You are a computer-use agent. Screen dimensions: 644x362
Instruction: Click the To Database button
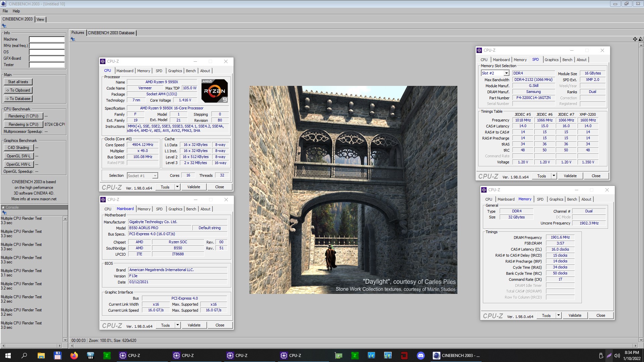pyautogui.click(x=18, y=99)
